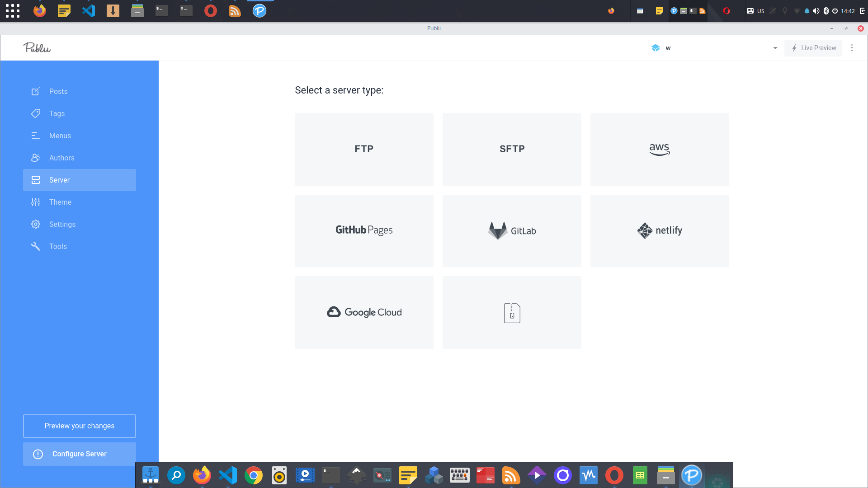Click the Live Preview button
Viewport: 868px width, 488px height.
pyautogui.click(x=813, y=48)
